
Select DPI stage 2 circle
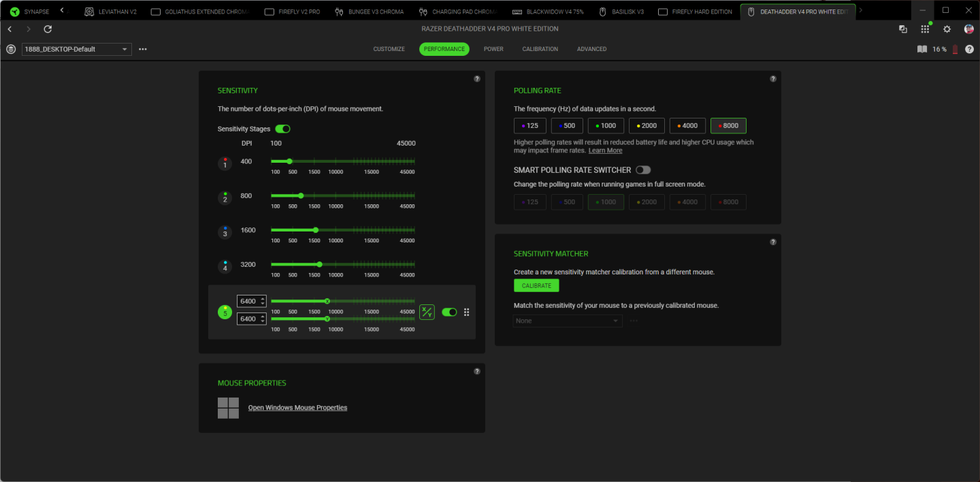(225, 198)
